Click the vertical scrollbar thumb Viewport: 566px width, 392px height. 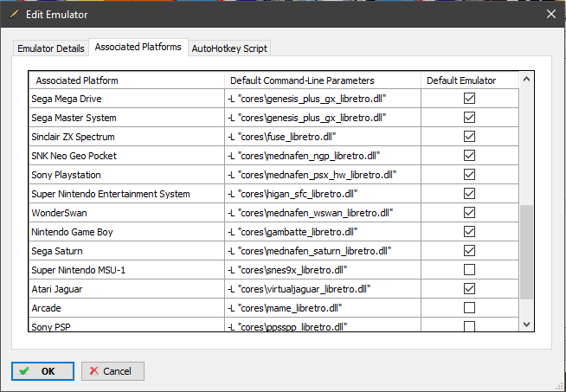pyautogui.click(x=526, y=251)
